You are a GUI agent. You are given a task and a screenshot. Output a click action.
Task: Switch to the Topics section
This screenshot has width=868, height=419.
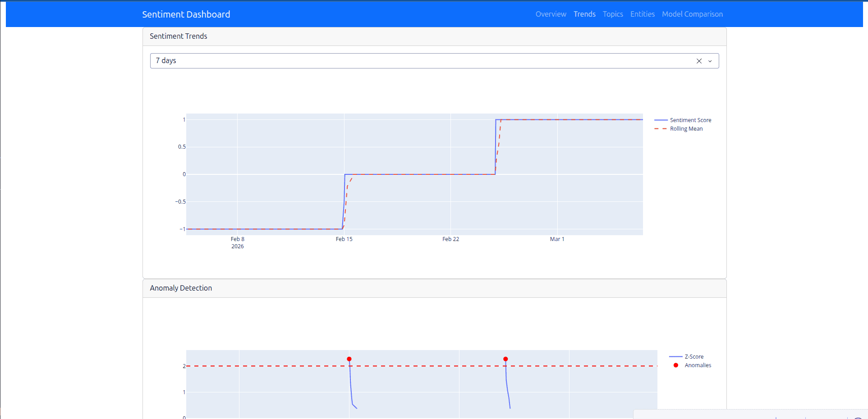613,14
